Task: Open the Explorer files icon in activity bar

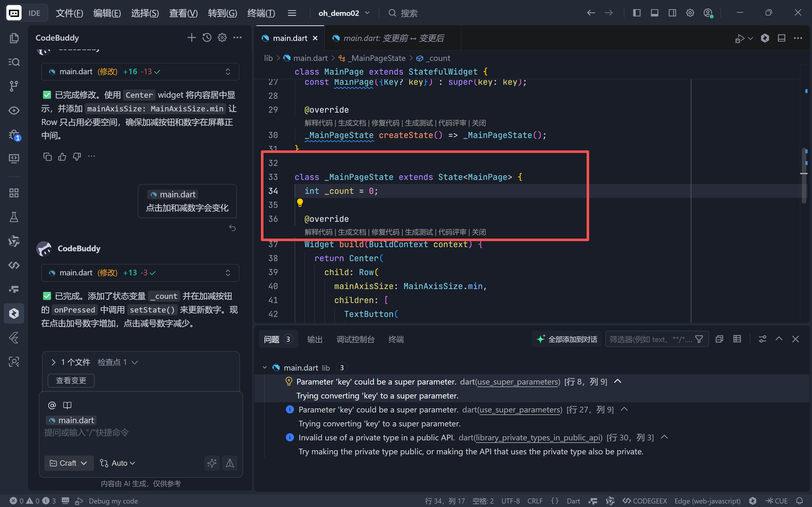Action: tap(14, 38)
